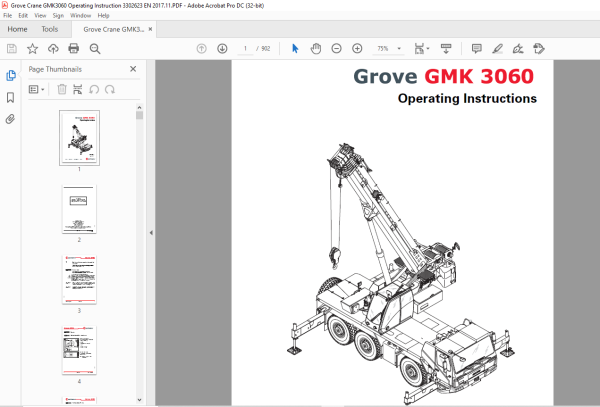Go to previous page arrow icon

(202, 49)
